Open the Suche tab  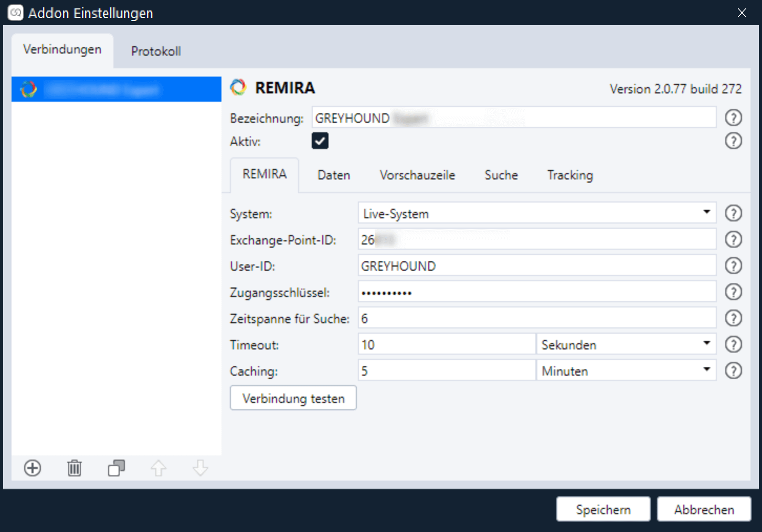click(x=501, y=175)
